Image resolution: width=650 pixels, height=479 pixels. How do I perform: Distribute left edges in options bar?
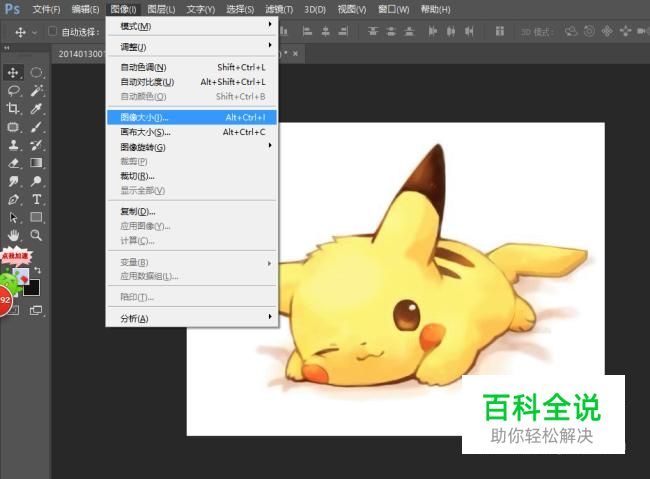[432, 31]
